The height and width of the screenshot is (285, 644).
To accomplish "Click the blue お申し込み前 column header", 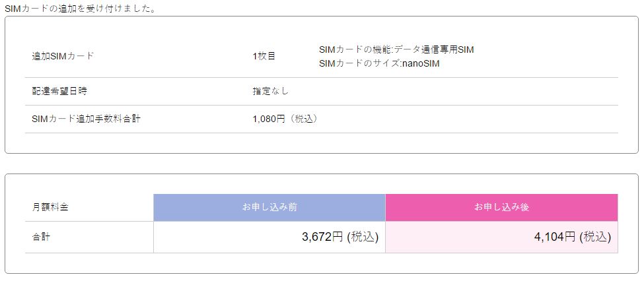I will coord(269,207).
